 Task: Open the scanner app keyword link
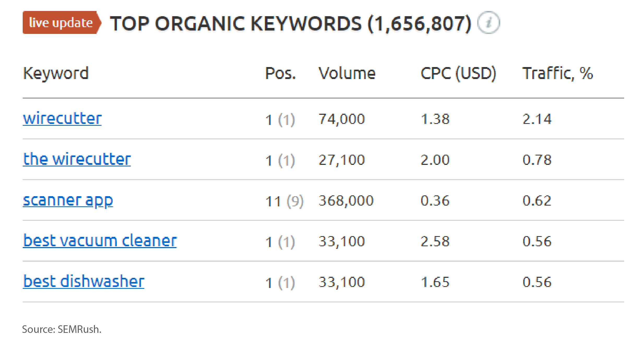[68, 200]
